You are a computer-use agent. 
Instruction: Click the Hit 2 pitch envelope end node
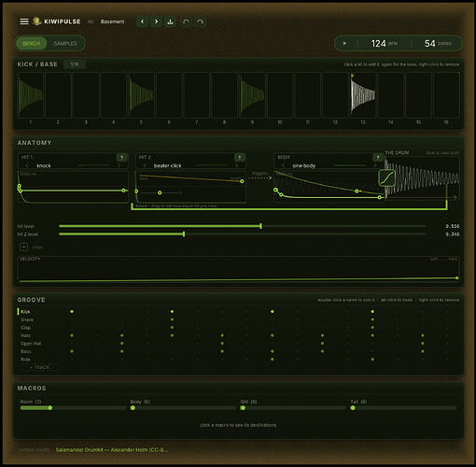click(242, 181)
